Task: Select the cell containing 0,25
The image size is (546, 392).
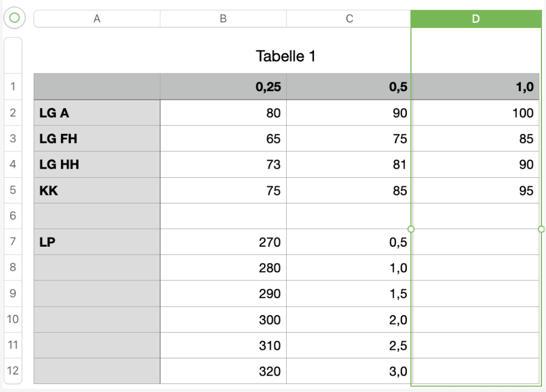Action: tap(223, 87)
